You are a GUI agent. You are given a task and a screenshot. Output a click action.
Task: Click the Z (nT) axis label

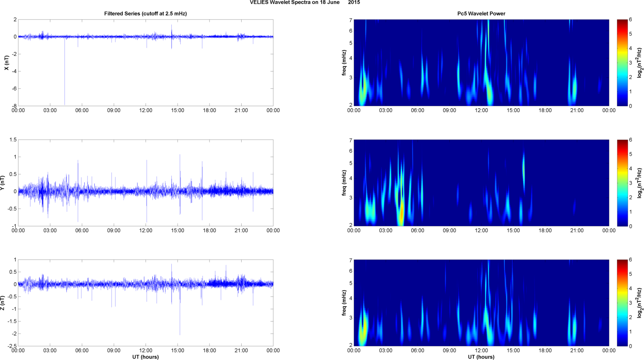coord(3,303)
